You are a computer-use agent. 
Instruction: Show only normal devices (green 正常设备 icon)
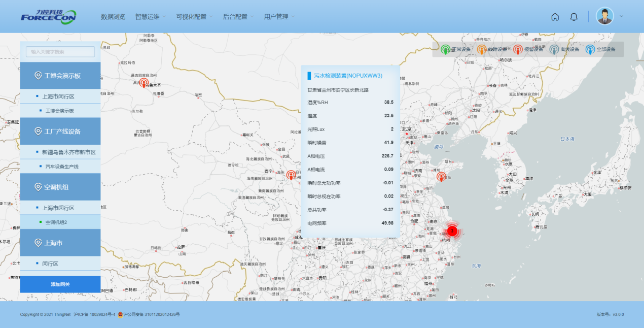click(x=446, y=49)
